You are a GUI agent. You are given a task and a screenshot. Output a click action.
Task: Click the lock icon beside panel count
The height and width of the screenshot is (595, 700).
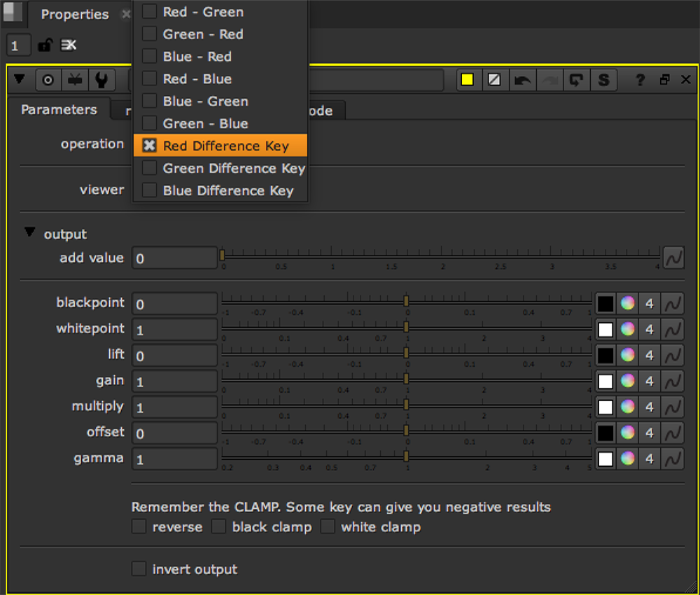tap(45, 45)
